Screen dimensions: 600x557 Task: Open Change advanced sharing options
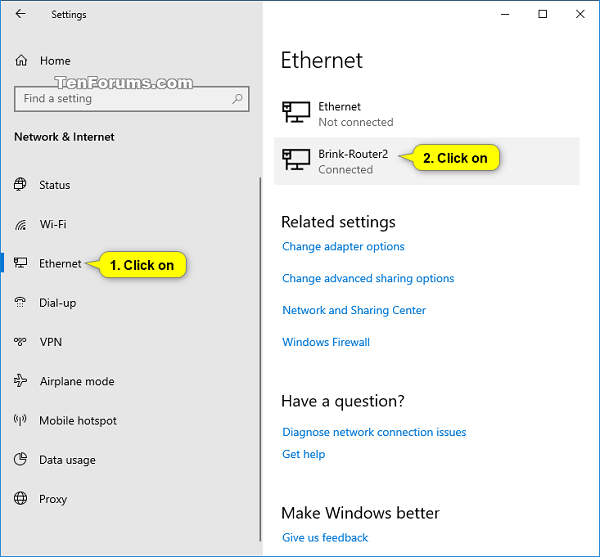tap(368, 279)
